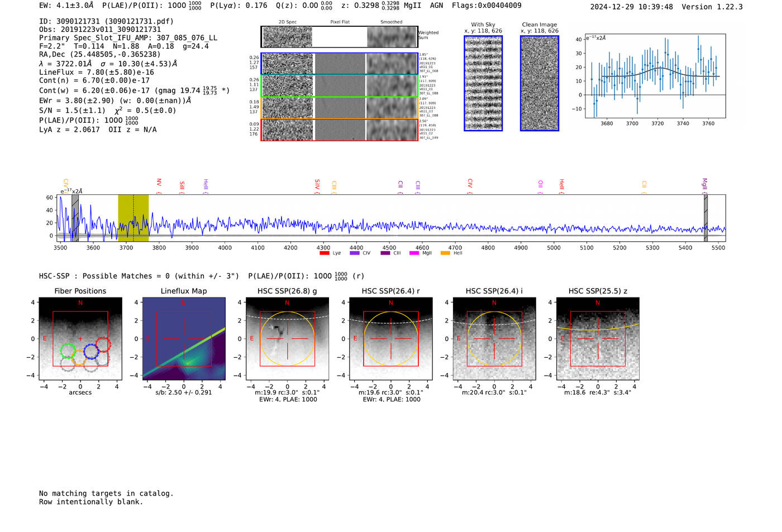Click the AGN label in header
Image resolution: width=782 pixels, height=532 pixels.
pos(436,6)
